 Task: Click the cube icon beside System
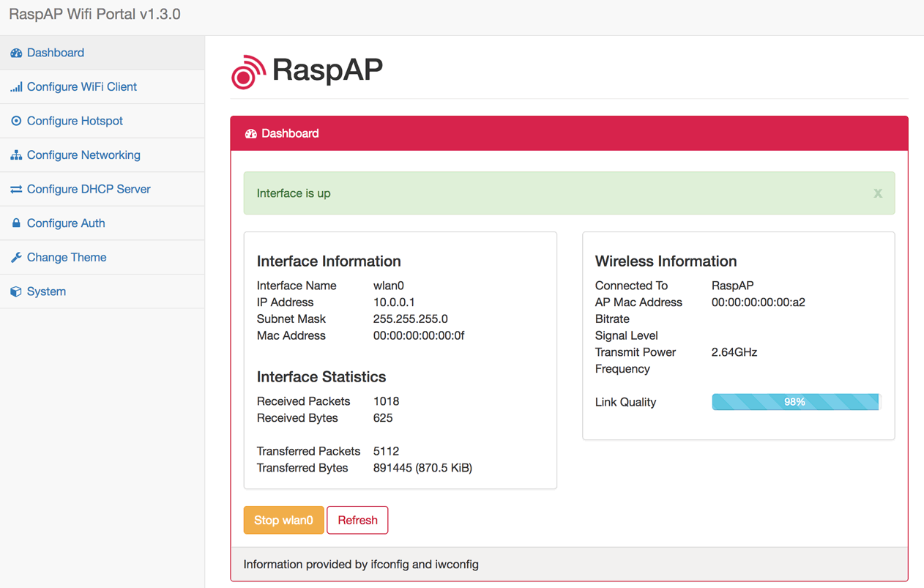tap(15, 291)
